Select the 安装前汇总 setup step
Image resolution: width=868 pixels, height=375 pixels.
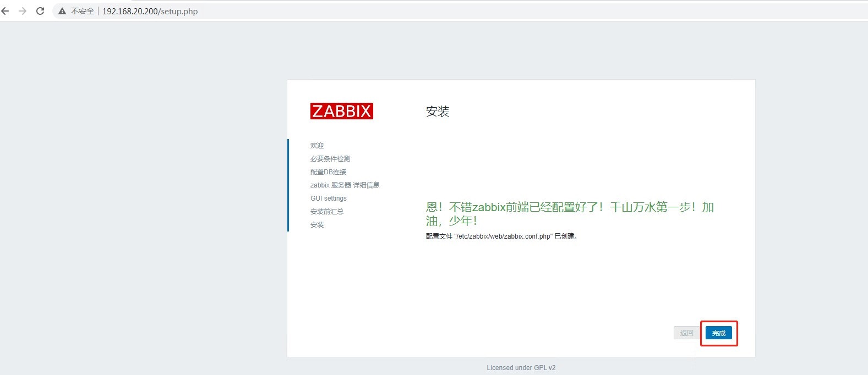pos(327,212)
